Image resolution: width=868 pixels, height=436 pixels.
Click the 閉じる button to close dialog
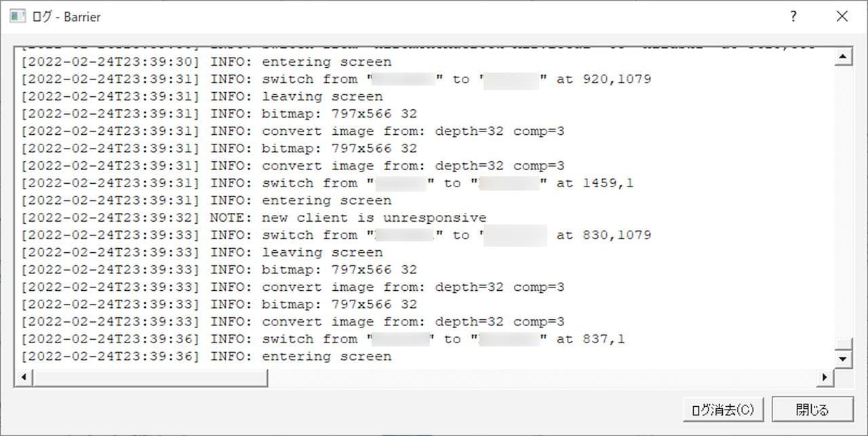[x=812, y=410]
